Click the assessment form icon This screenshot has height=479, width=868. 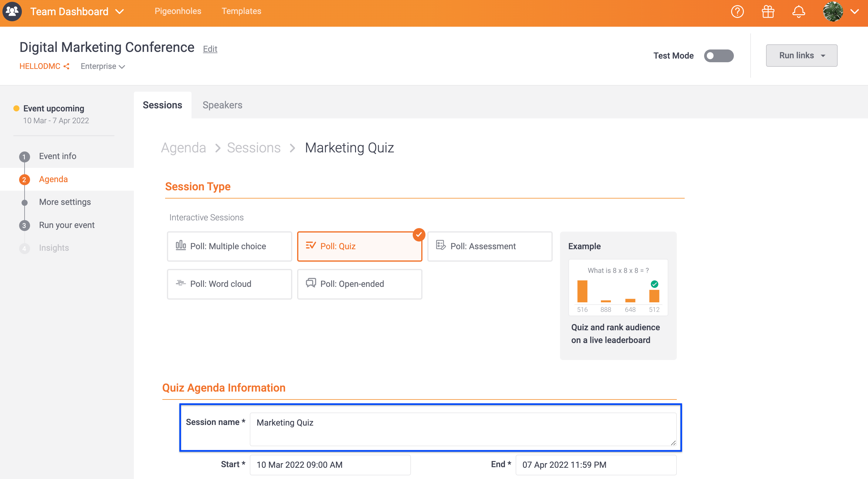point(441,245)
